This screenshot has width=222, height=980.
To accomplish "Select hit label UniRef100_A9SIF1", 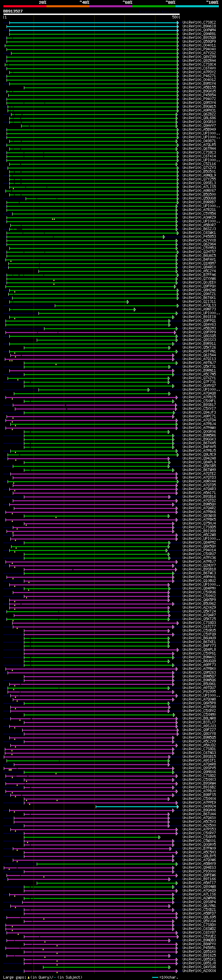I will coord(199,761).
